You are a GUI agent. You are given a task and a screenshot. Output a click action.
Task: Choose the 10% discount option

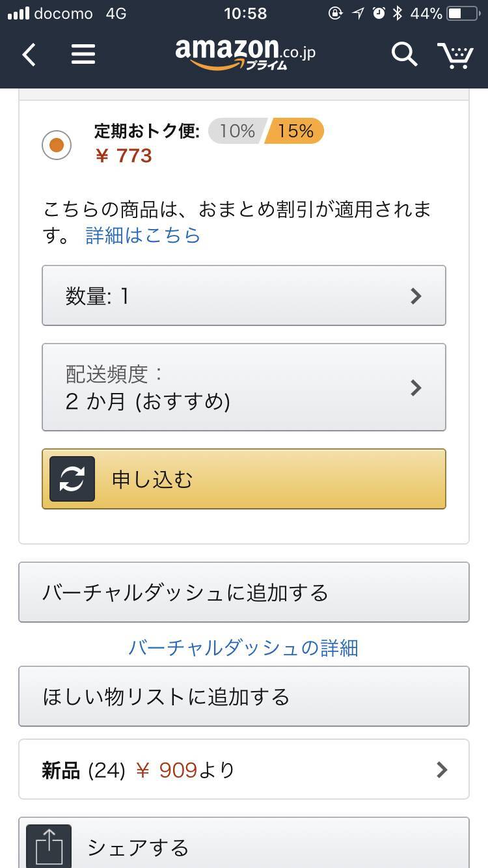click(x=236, y=131)
